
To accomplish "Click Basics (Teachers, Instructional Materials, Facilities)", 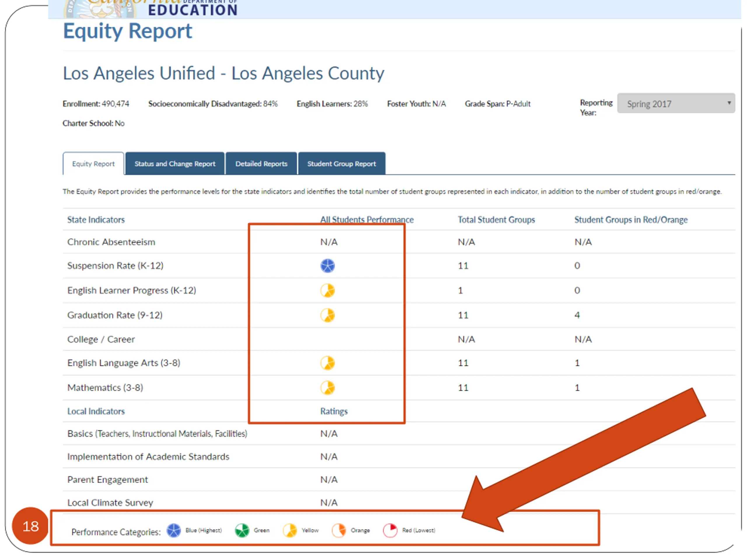I will (x=157, y=433).
